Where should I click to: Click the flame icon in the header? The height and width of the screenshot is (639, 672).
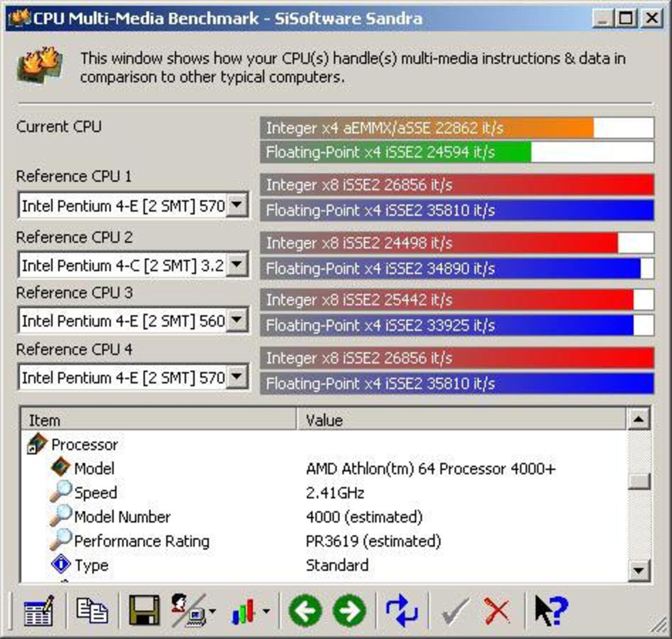[x=40, y=65]
